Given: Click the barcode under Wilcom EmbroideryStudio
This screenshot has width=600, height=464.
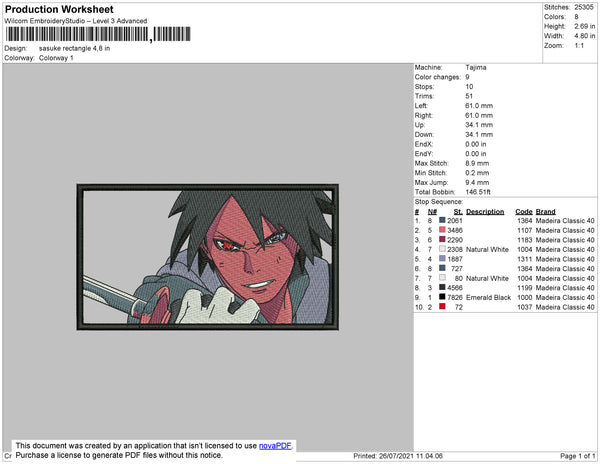Looking at the screenshot, I should (98, 34).
